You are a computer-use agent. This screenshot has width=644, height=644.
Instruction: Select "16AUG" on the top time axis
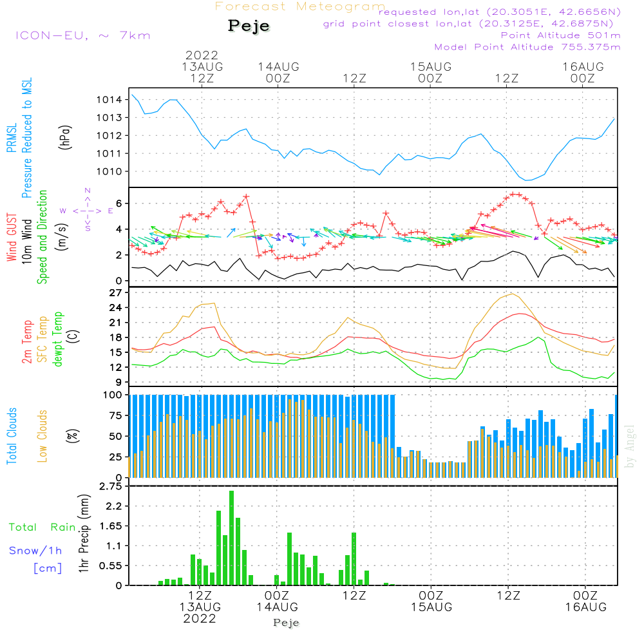[x=583, y=66]
